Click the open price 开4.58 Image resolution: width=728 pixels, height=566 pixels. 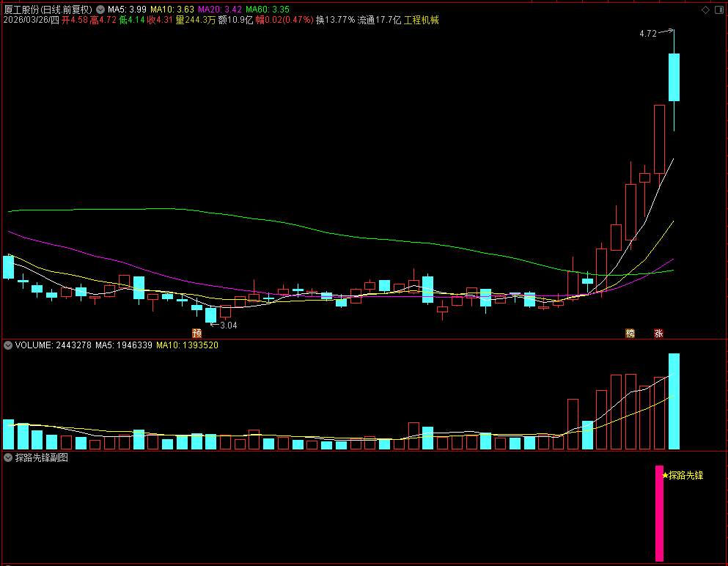click(75, 20)
